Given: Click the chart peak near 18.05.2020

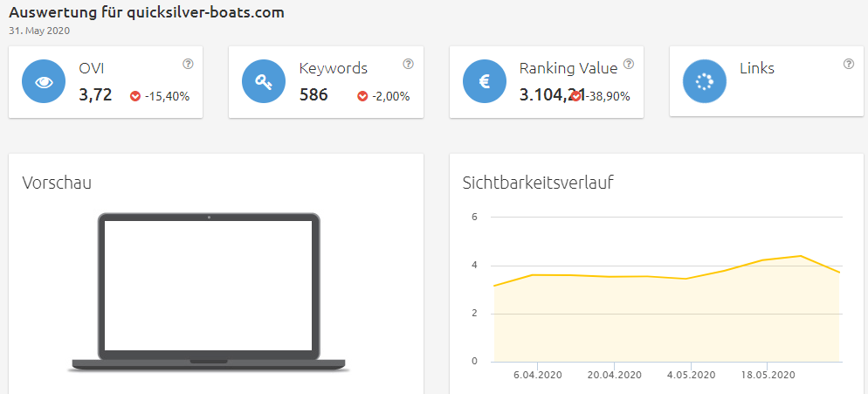Looking at the screenshot, I should coord(800,255).
